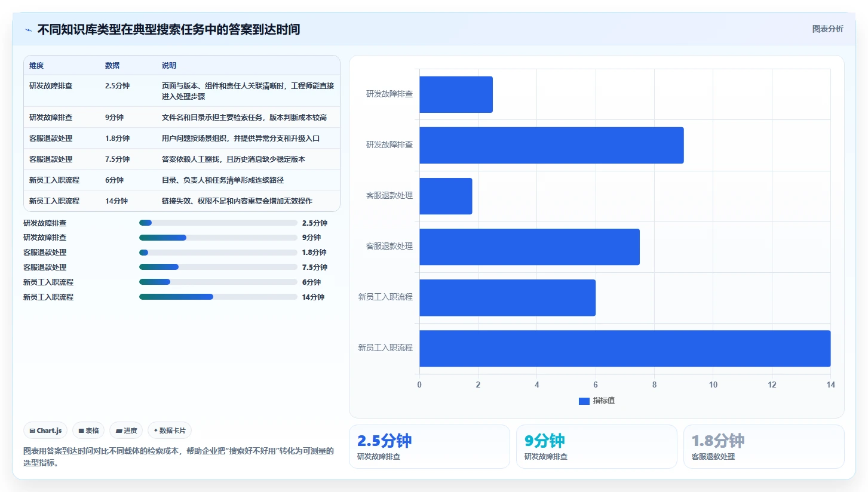Click the longest 新员工入职流程 chart bar reaching 14
The height and width of the screenshot is (492, 868).
(x=625, y=348)
